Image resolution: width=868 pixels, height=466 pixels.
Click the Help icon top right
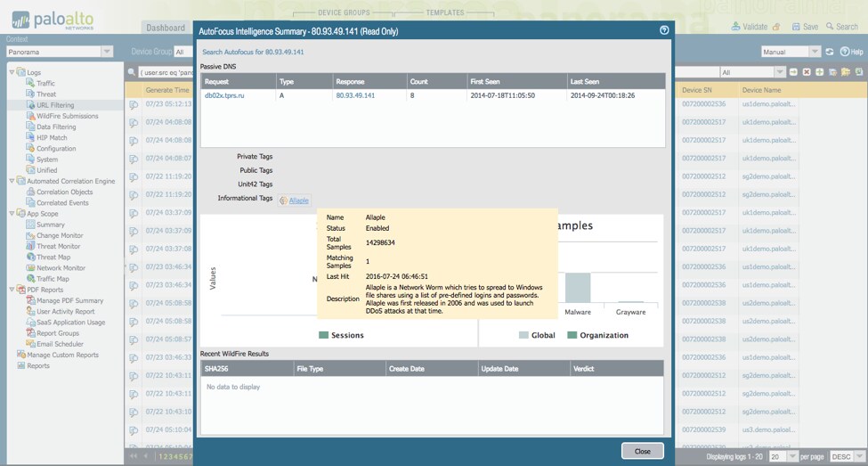point(851,52)
